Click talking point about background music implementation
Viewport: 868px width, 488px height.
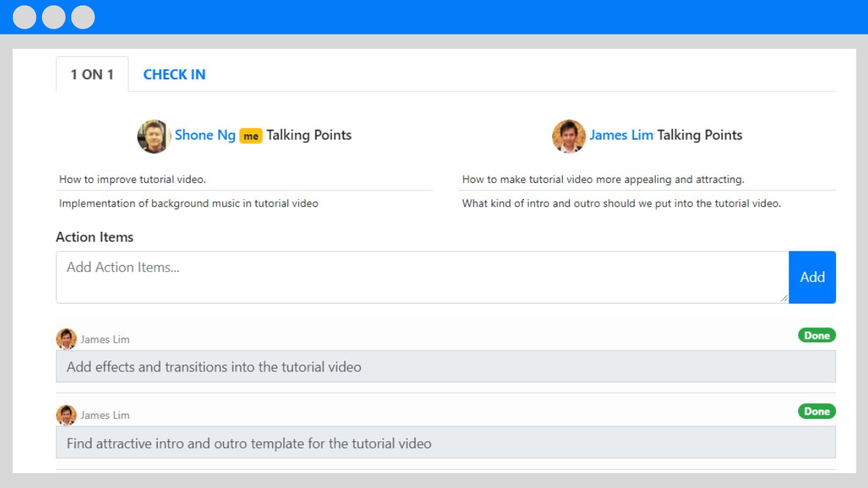click(189, 203)
